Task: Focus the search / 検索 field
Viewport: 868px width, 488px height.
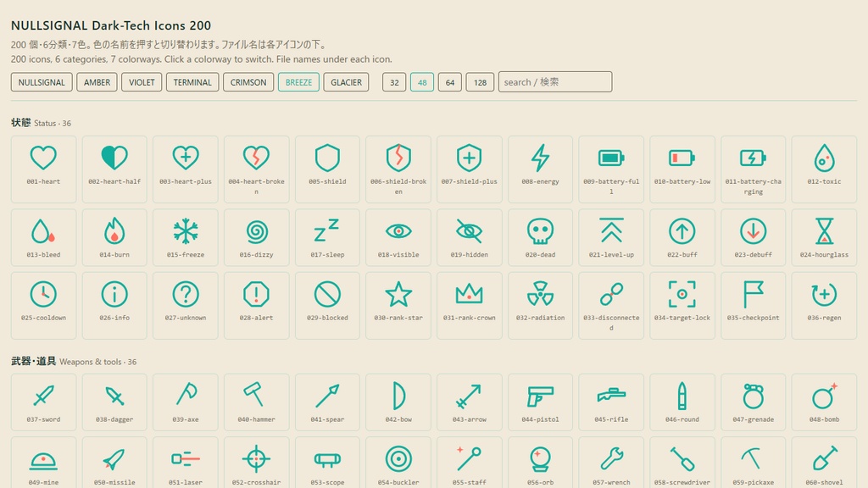Action: click(555, 82)
